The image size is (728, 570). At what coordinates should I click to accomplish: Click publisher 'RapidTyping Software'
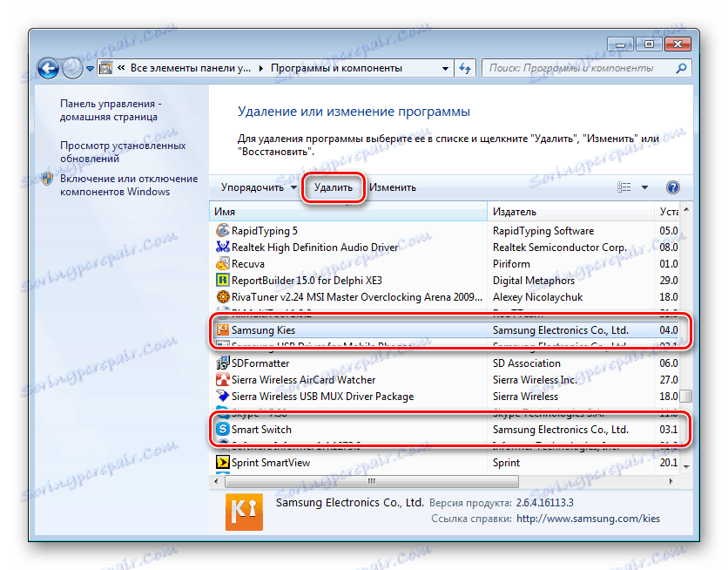tap(543, 231)
